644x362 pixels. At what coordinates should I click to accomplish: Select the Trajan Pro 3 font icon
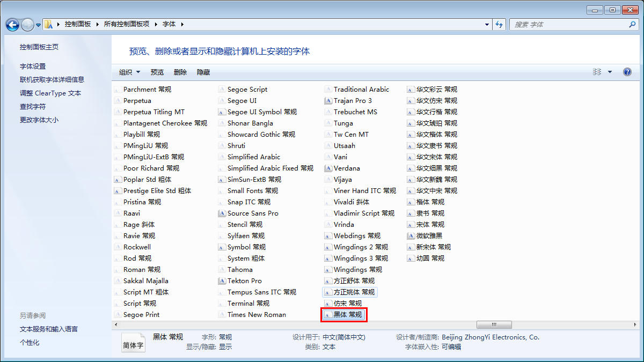coord(328,101)
